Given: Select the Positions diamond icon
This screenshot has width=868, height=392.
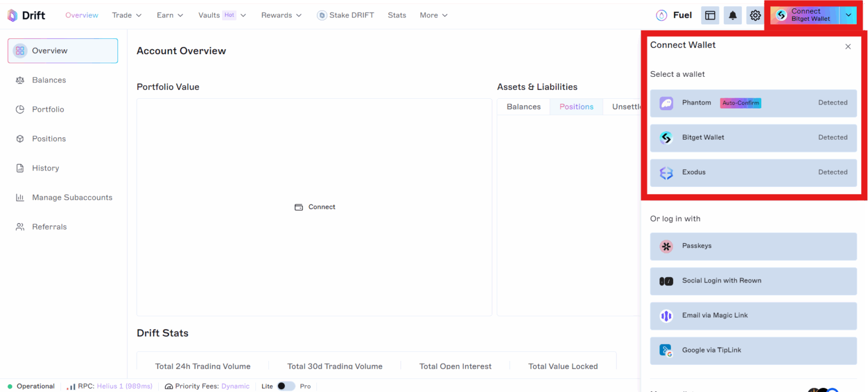Looking at the screenshot, I should (19, 138).
